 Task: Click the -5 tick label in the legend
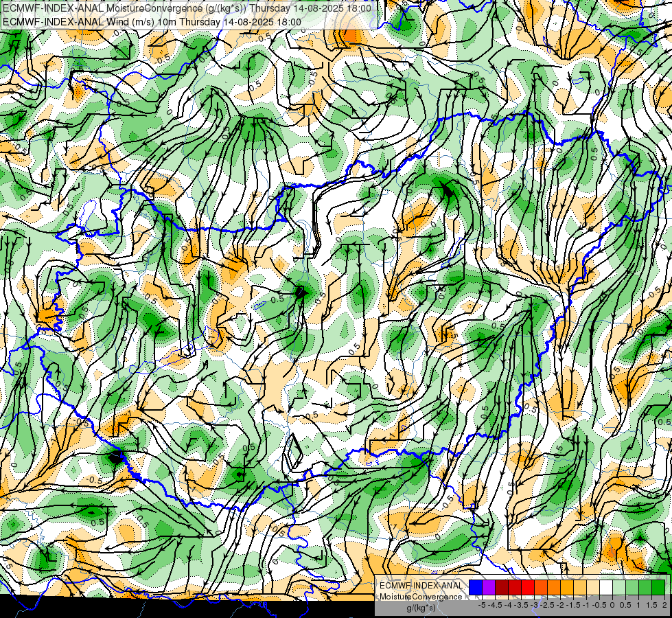point(482,605)
